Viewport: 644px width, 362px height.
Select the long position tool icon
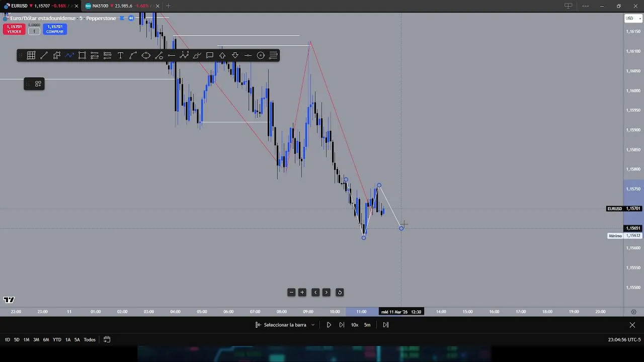coord(95,55)
